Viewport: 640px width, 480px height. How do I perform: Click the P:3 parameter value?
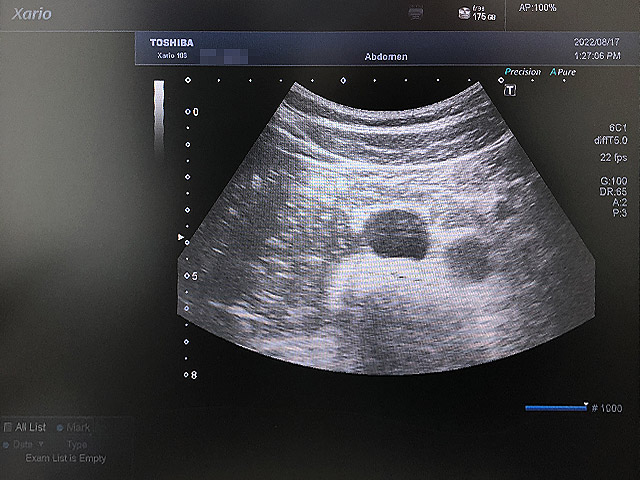pos(620,213)
